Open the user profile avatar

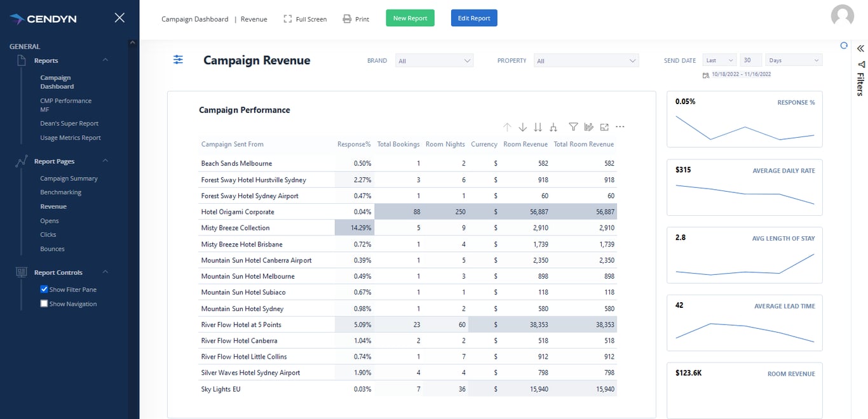click(x=843, y=16)
